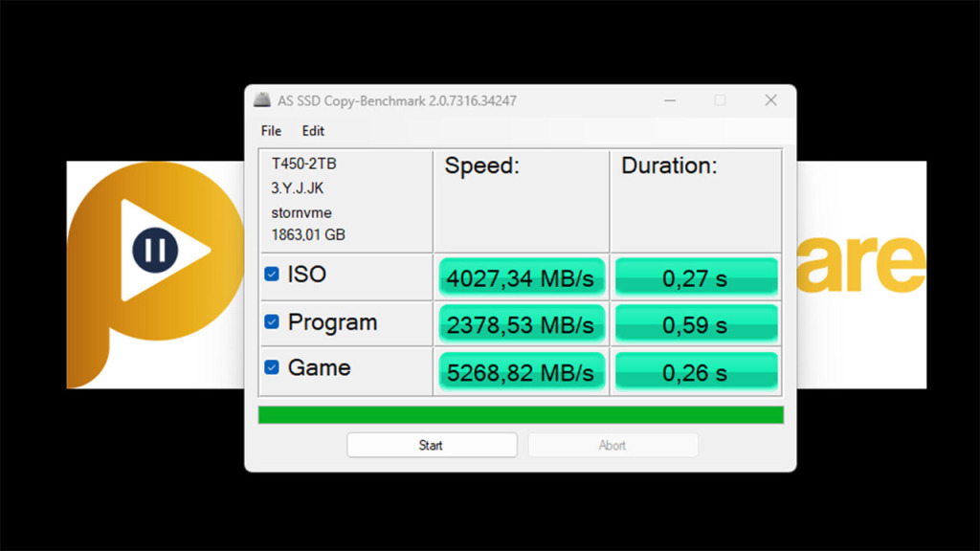Click the AS SSD drive icon in title bar

[x=262, y=99]
